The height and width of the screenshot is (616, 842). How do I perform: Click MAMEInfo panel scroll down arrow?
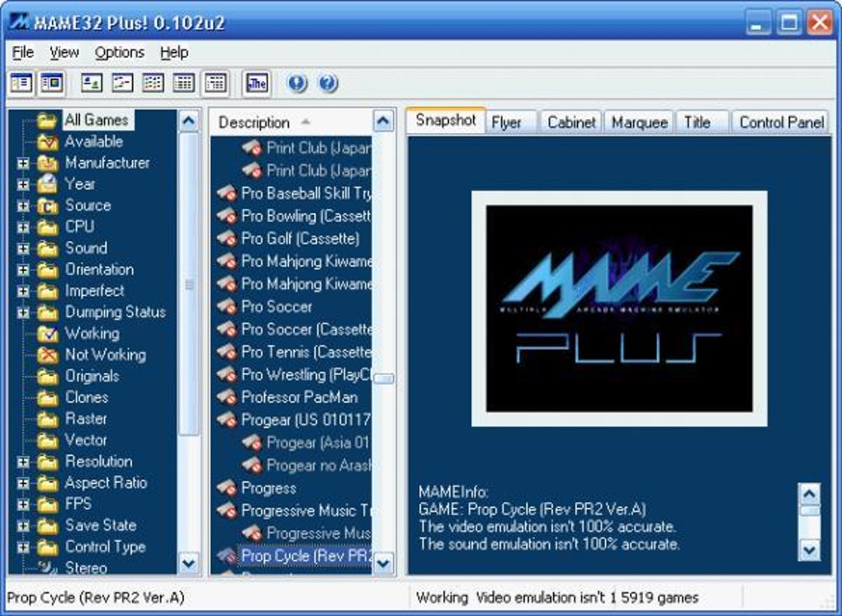tap(809, 550)
